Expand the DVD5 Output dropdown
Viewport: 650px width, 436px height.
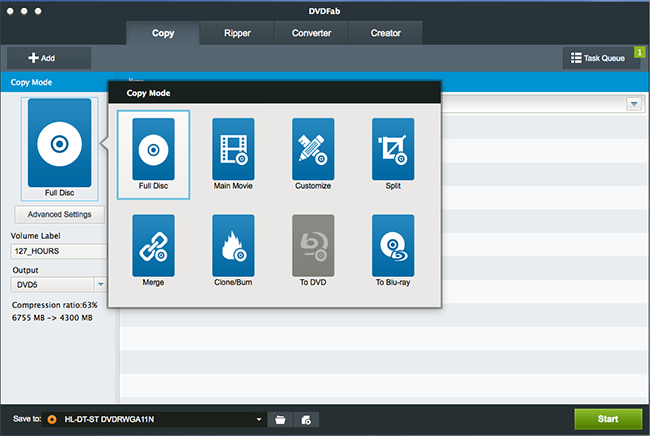101,284
